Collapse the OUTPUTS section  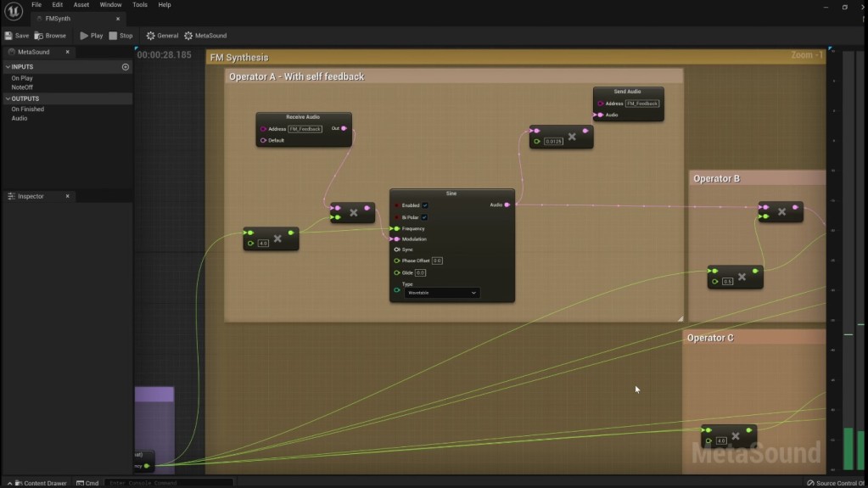[8, 98]
